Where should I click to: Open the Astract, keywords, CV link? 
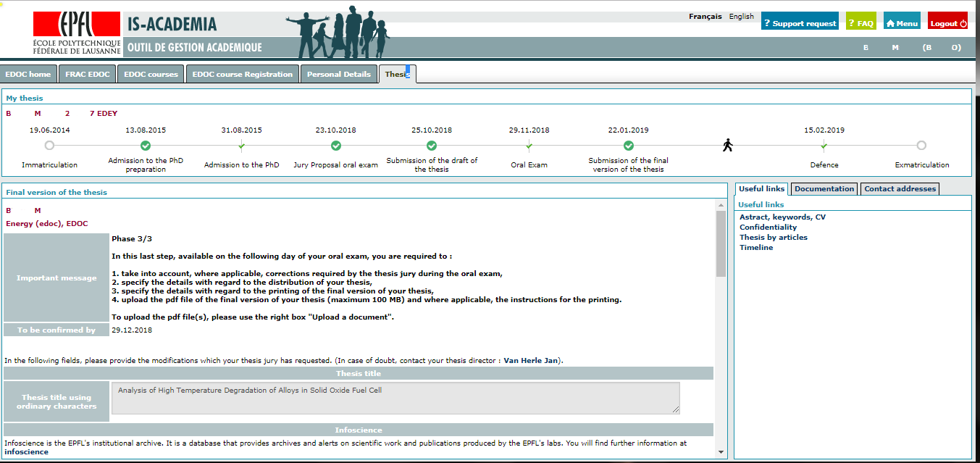coord(782,217)
